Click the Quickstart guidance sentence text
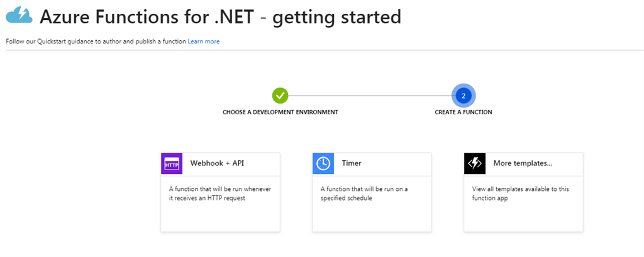The height and width of the screenshot is (257, 644). 96,41
